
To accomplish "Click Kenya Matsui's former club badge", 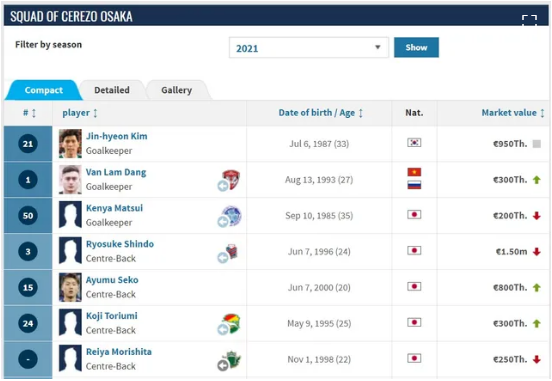I will pos(231,215).
